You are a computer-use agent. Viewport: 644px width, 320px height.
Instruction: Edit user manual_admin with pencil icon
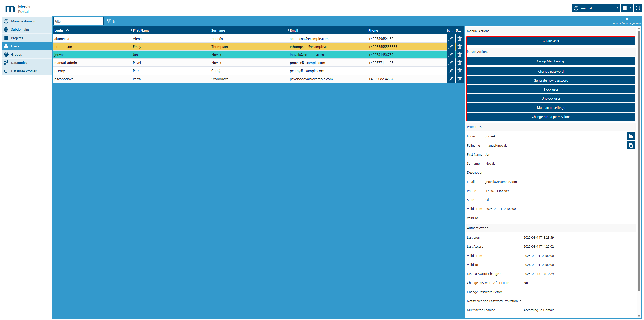click(x=451, y=63)
